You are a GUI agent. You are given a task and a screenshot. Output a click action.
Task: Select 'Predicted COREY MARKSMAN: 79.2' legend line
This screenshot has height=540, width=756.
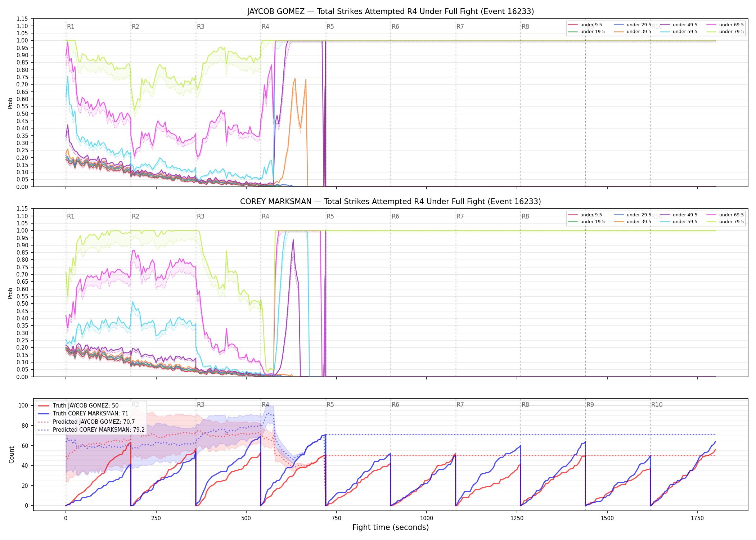click(91, 430)
